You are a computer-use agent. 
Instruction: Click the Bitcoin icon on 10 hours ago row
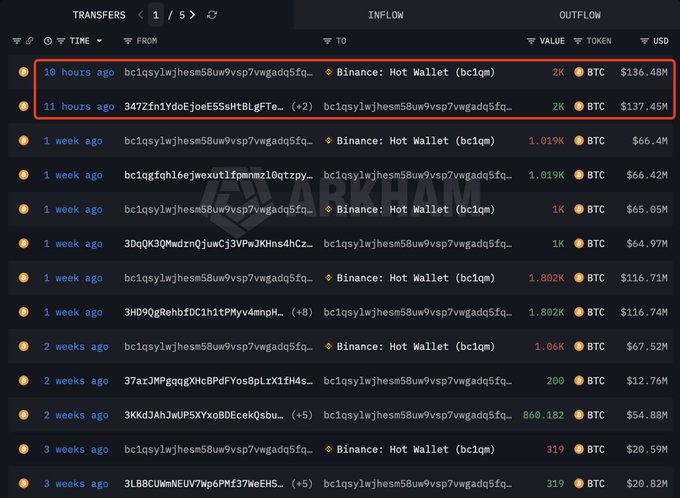click(x=24, y=72)
